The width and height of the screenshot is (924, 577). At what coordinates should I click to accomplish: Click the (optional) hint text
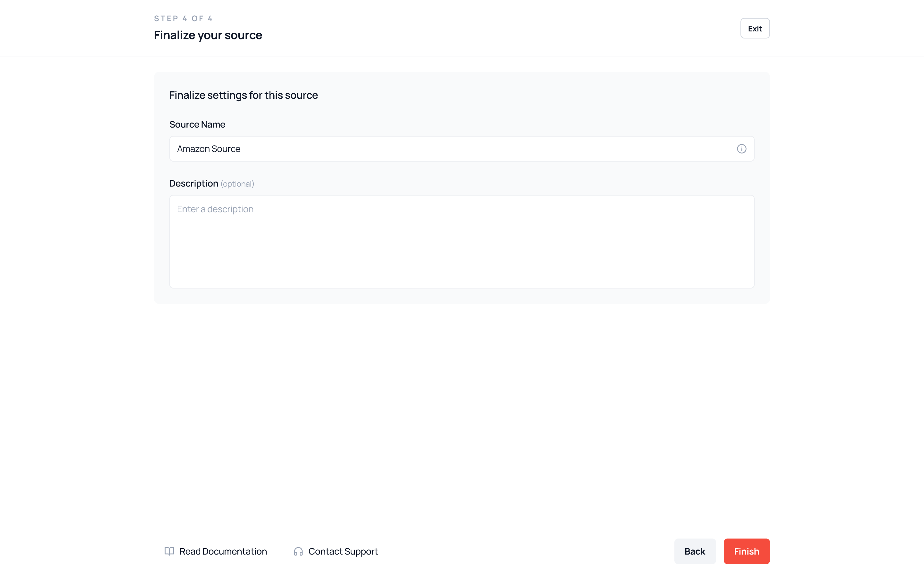click(x=237, y=184)
